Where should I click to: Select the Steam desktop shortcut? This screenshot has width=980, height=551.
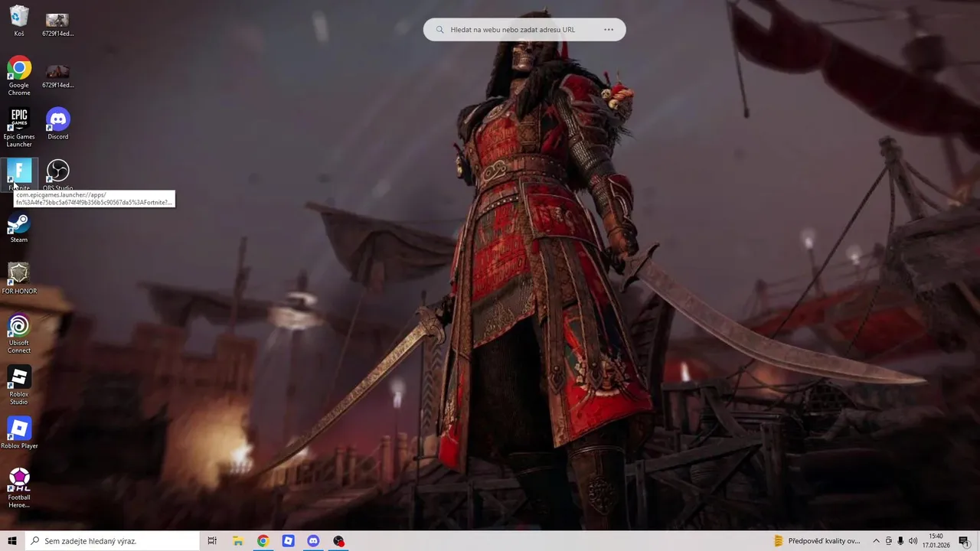[x=19, y=227]
